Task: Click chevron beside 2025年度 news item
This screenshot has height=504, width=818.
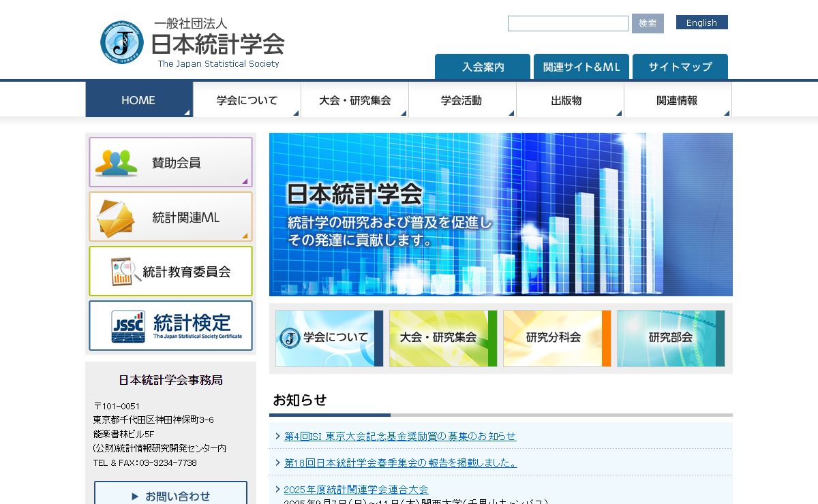Action: tap(278, 489)
